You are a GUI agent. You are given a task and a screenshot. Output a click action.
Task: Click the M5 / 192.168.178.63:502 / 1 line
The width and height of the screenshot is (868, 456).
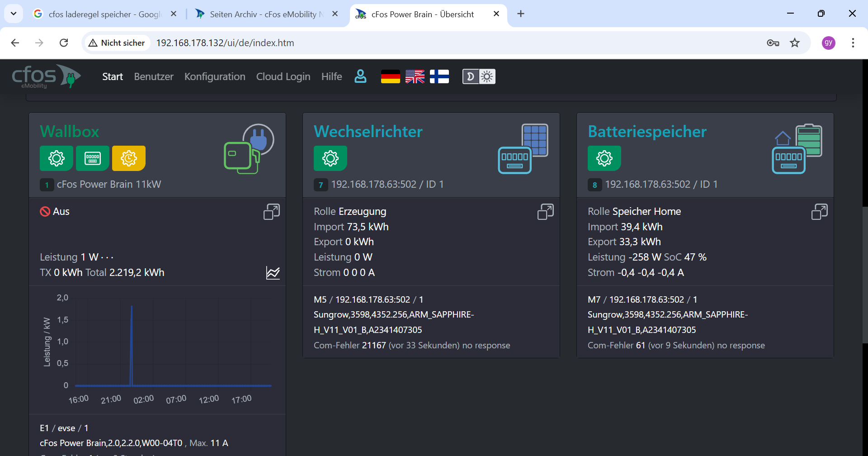[368, 299]
